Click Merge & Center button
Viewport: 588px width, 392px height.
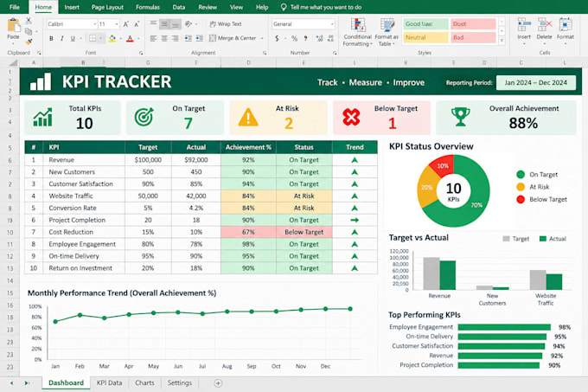(233, 38)
